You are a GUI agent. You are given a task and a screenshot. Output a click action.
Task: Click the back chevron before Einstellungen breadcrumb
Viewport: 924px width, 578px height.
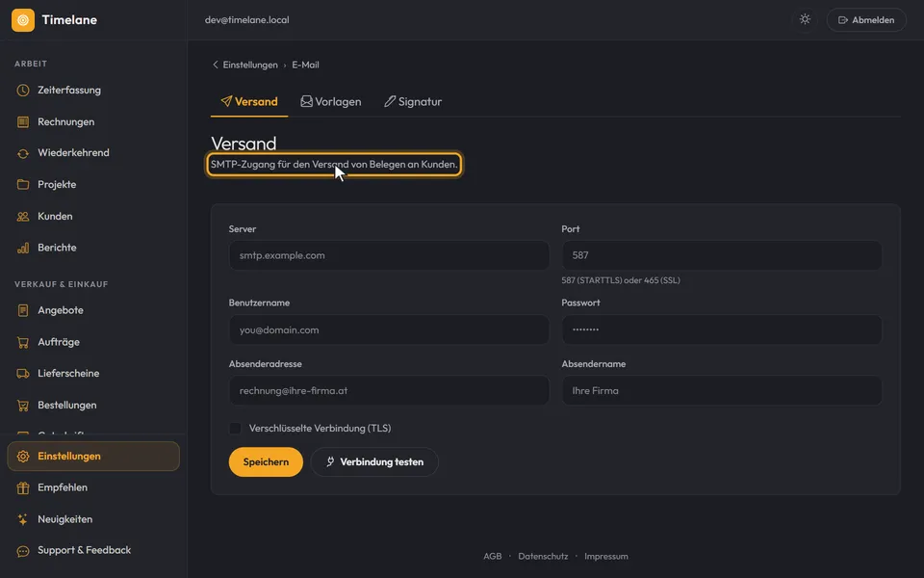click(x=215, y=65)
